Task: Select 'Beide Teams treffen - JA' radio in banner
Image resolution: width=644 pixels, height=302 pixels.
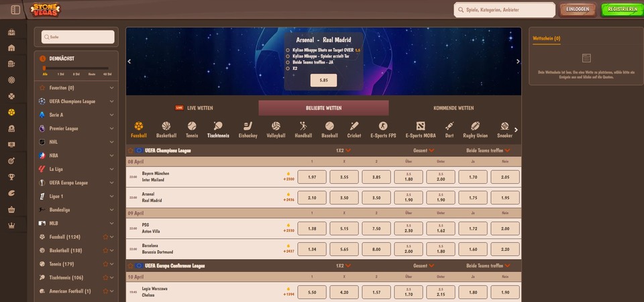Action: pos(288,62)
